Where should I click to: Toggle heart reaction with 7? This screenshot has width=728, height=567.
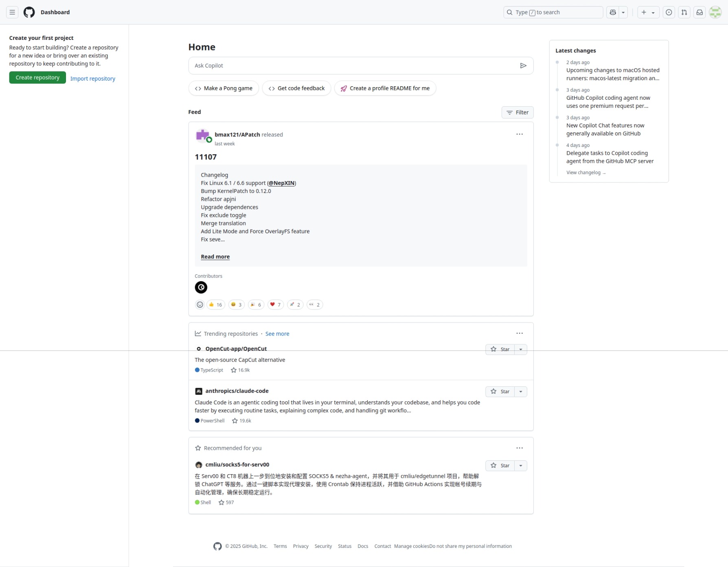(276, 304)
